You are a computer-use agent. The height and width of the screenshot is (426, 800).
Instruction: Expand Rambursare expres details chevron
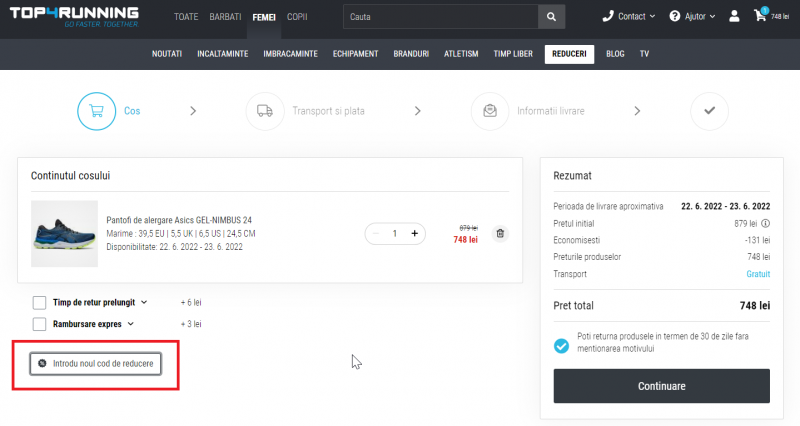pyautogui.click(x=131, y=323)
